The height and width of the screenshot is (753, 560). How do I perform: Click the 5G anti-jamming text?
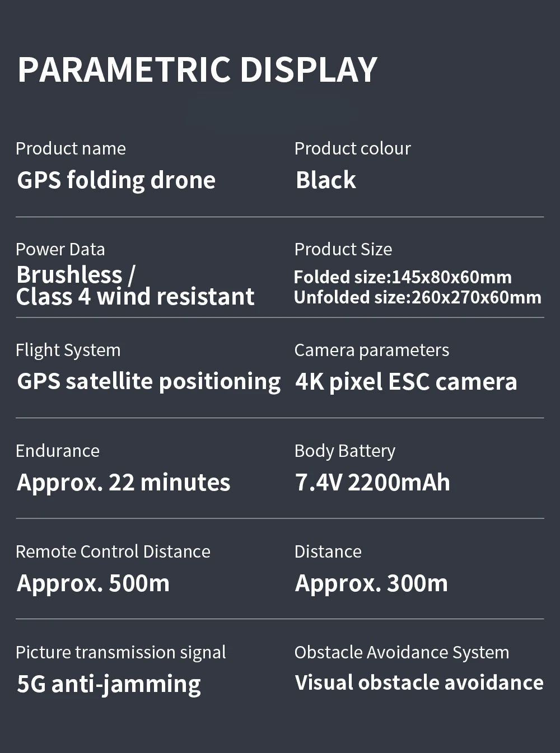click(109, 685)
